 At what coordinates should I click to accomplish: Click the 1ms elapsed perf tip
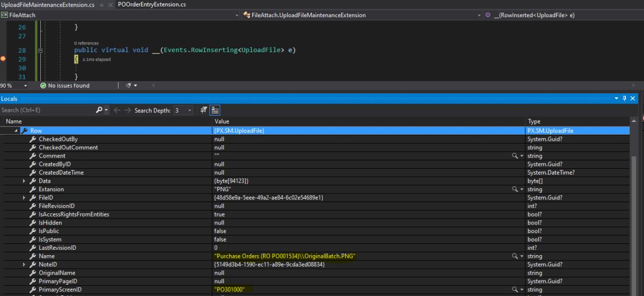click(x=97, y=60)
